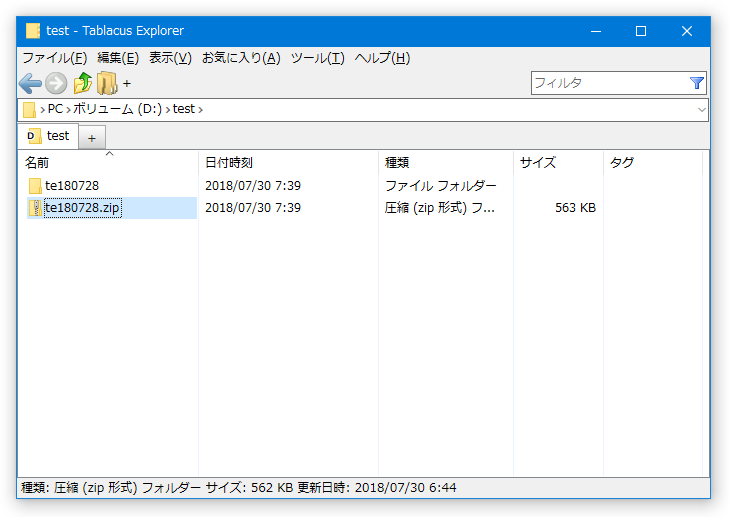Click the te180728 folder icon
The height and width of the screenshot is (517, 729).
coord(35,186)
